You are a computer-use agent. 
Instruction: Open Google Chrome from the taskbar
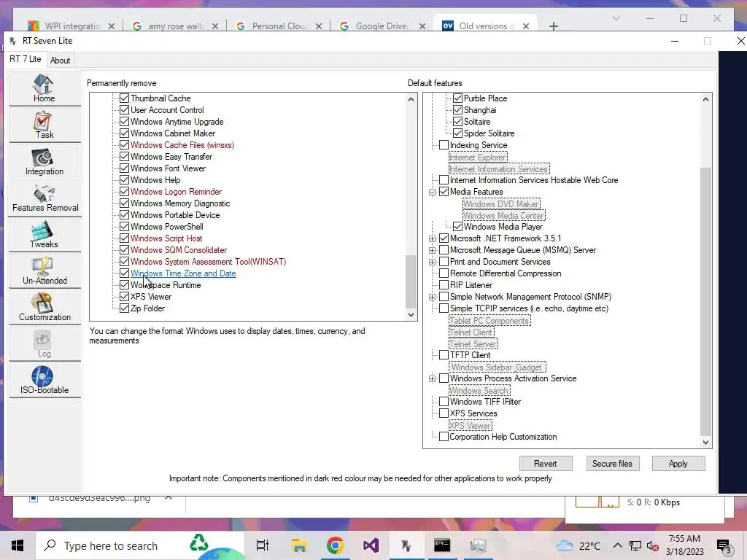click(x=336, y=545)
